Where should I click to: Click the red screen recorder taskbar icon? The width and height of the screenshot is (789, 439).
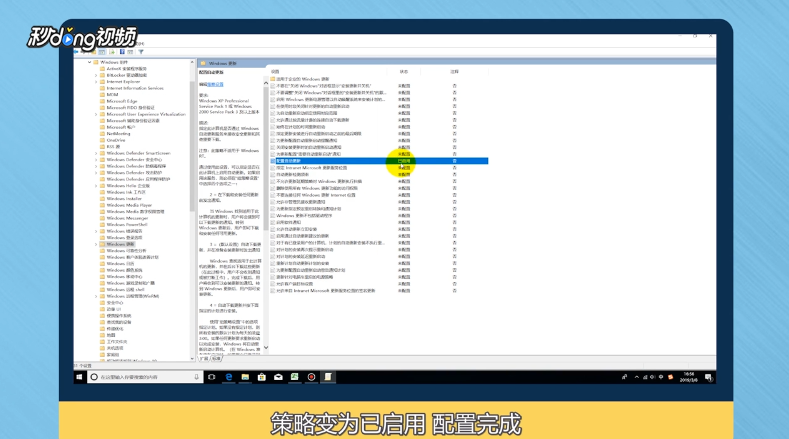click(x=311, y=377)
